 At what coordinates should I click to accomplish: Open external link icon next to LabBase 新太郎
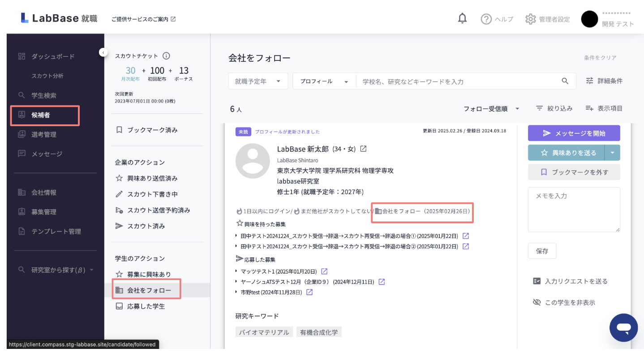coord(363,149)
